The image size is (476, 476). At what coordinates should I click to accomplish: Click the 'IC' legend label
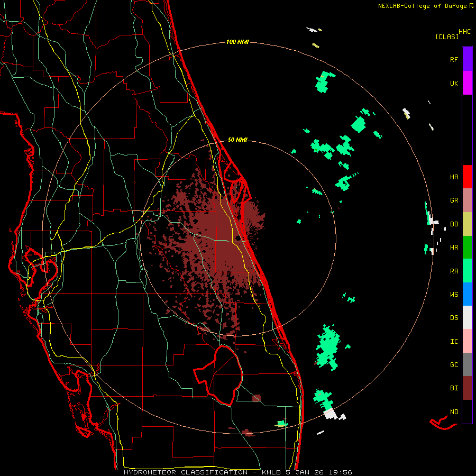454,342
